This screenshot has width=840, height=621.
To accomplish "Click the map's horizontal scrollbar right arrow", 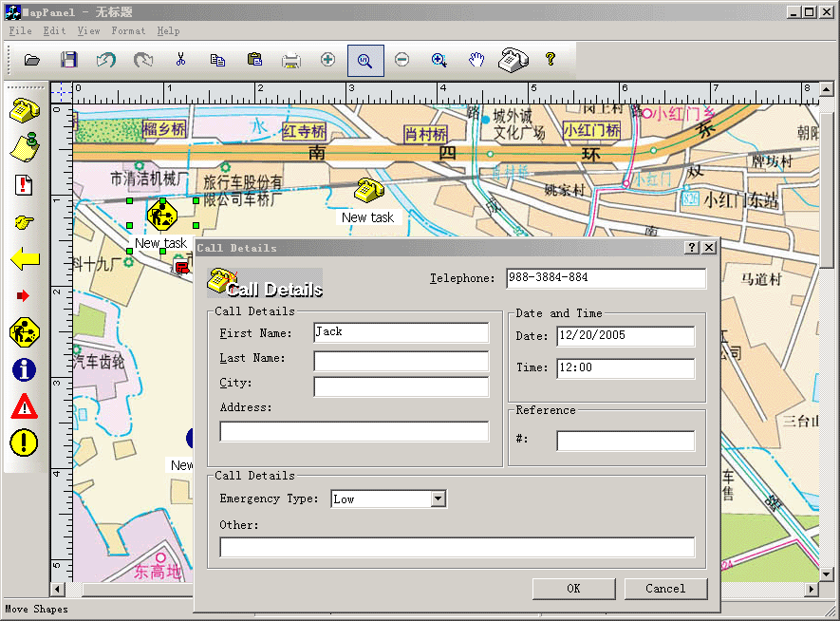I will click(812, 590).
